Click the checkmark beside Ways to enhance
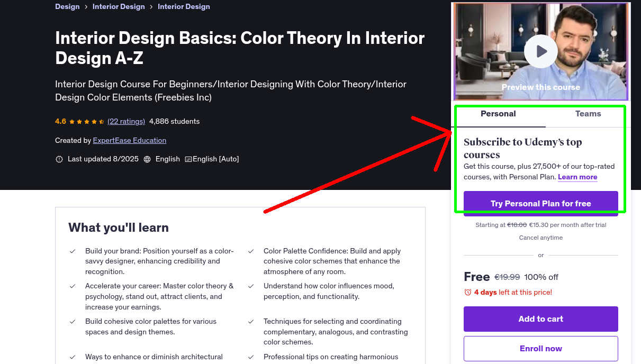The width and height of the screenshot is (641, 364). coord(73,357)
